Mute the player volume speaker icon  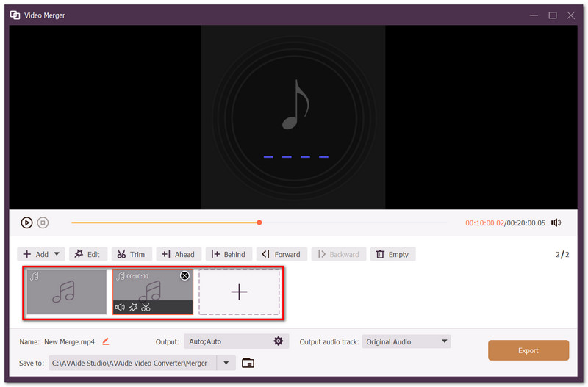(x=556, y=223)
